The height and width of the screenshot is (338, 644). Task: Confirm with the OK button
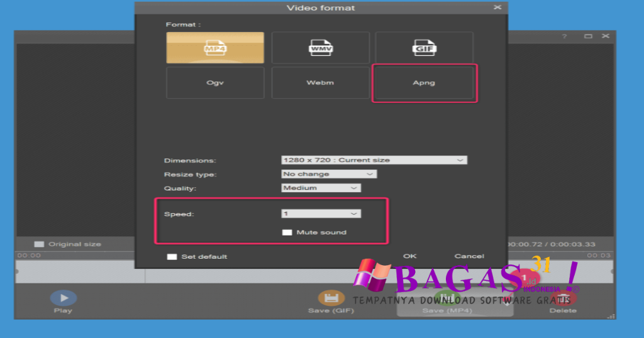coord(409,256)
